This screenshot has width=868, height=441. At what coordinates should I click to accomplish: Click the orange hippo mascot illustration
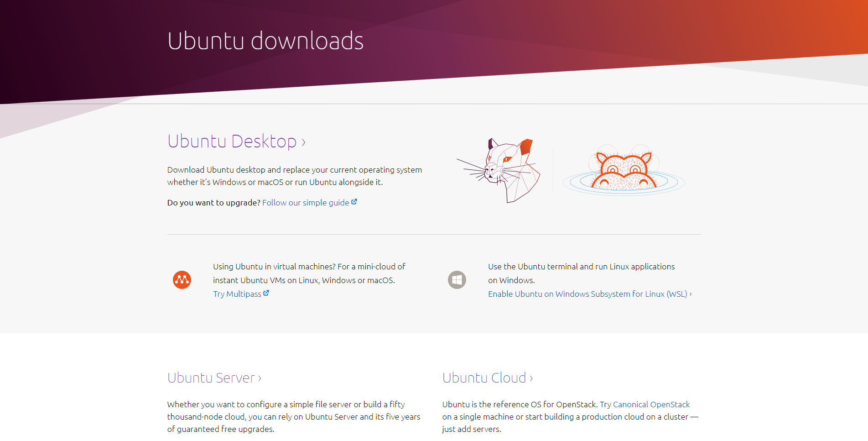(624, 170)
